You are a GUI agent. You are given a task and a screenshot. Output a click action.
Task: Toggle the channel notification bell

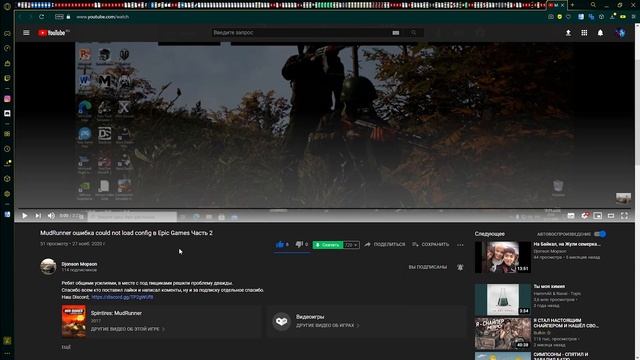(460, 267)
